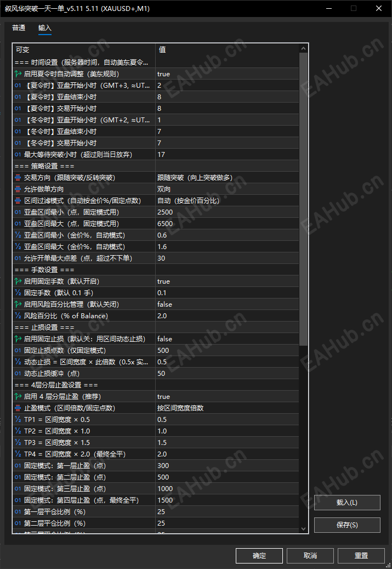Click the bool icon beside 启用 4 层分层止盈

[x=18, y=397]
